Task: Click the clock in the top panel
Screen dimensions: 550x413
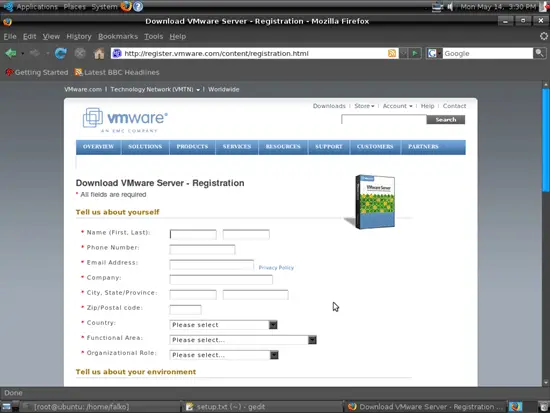Action: [x=498, y=7]
